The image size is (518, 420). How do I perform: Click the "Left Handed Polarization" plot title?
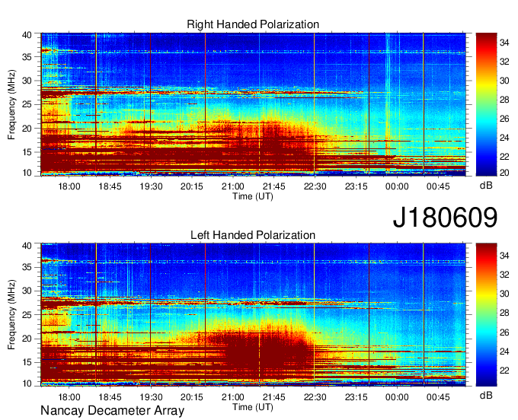[x=253, y=235]
